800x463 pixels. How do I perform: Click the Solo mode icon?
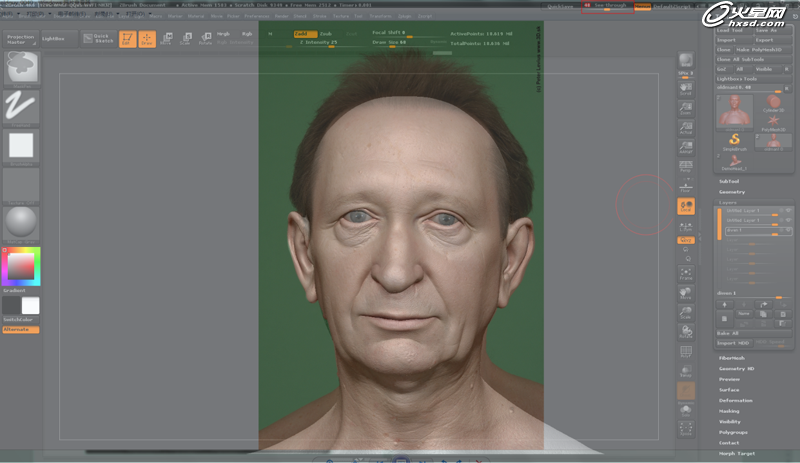coord(686,410)
